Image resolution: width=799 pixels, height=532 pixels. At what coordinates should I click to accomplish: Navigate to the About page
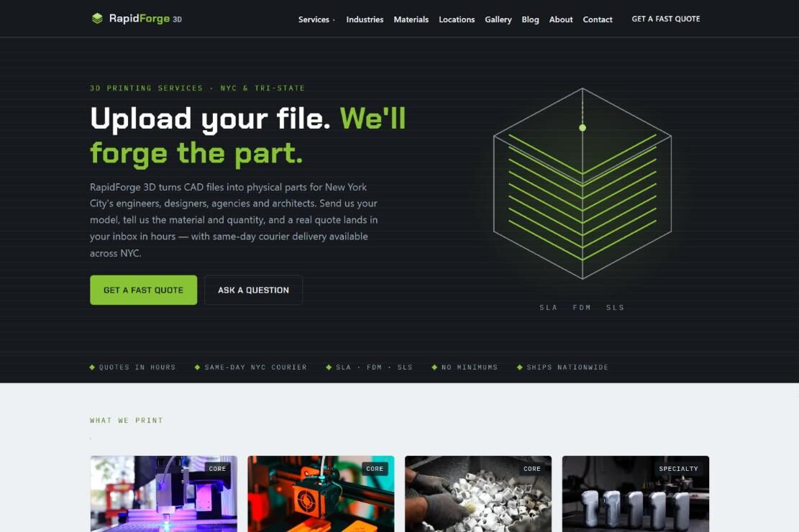(x=561, y=19)
